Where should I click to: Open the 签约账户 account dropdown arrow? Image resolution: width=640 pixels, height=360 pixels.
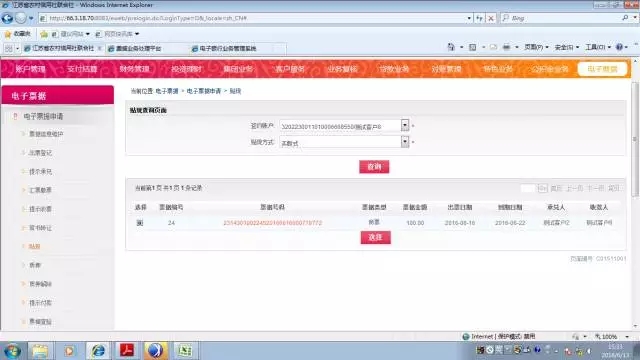pyautogui.click(x=404, y=125)
